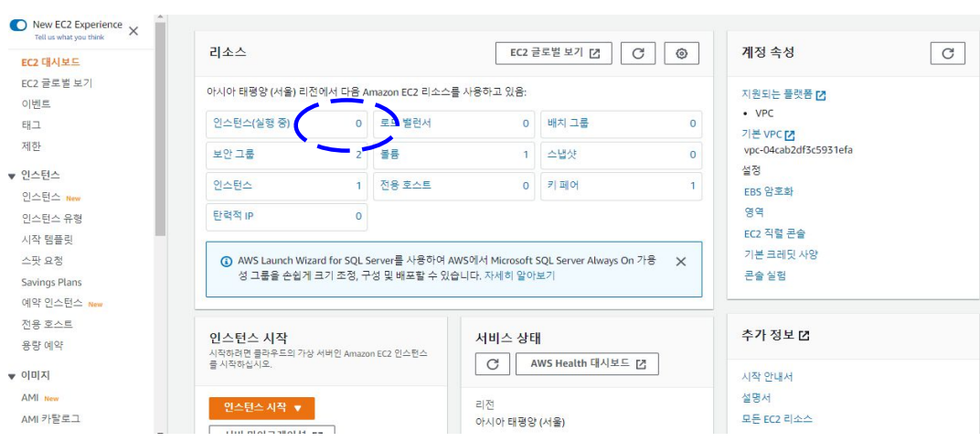Viewport: 980px width, 442px height.
Task: Dismiss the AWS Launch Wizard notice
Action: 681,262
